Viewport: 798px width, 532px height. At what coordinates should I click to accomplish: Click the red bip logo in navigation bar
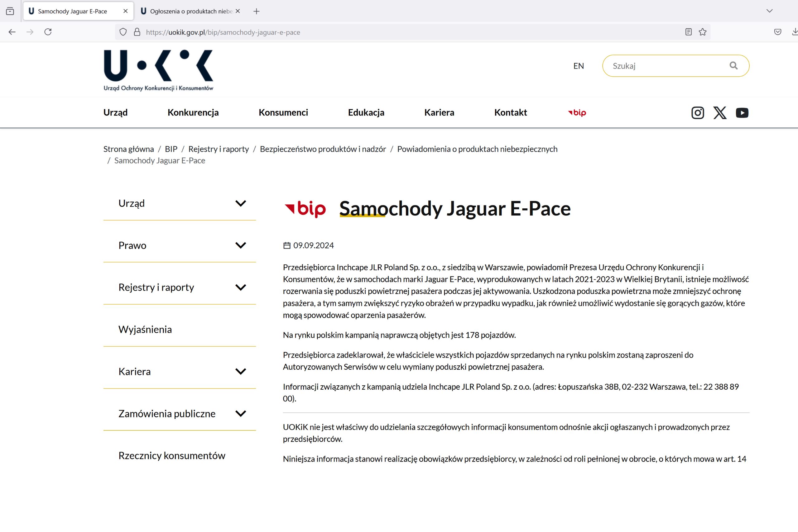coord(577,113)
